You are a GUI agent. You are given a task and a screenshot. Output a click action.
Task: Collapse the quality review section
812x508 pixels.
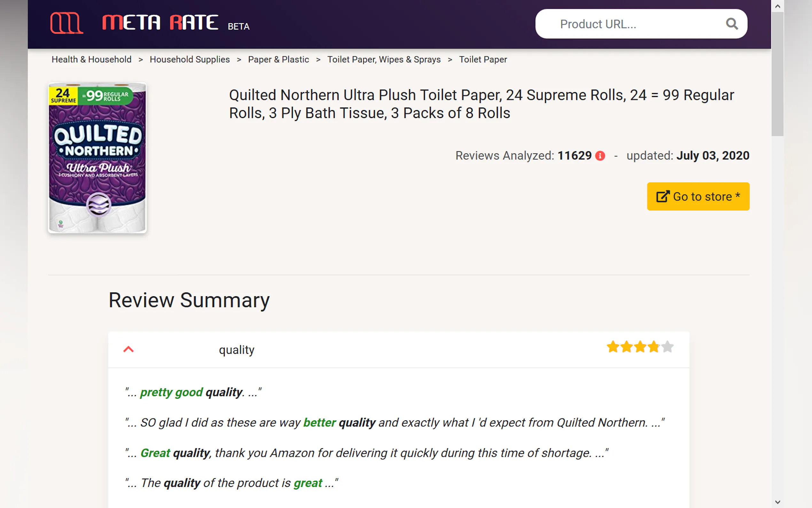click(x=129, y=349)
